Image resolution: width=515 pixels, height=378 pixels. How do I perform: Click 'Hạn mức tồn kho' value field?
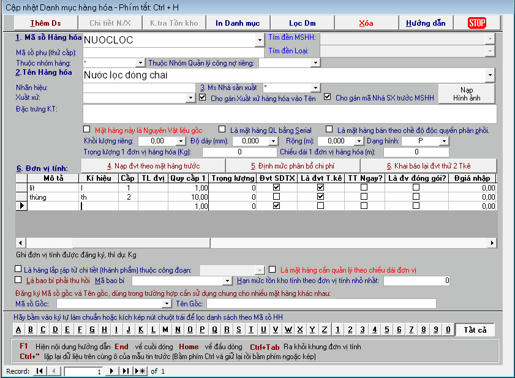click(417, 281)
